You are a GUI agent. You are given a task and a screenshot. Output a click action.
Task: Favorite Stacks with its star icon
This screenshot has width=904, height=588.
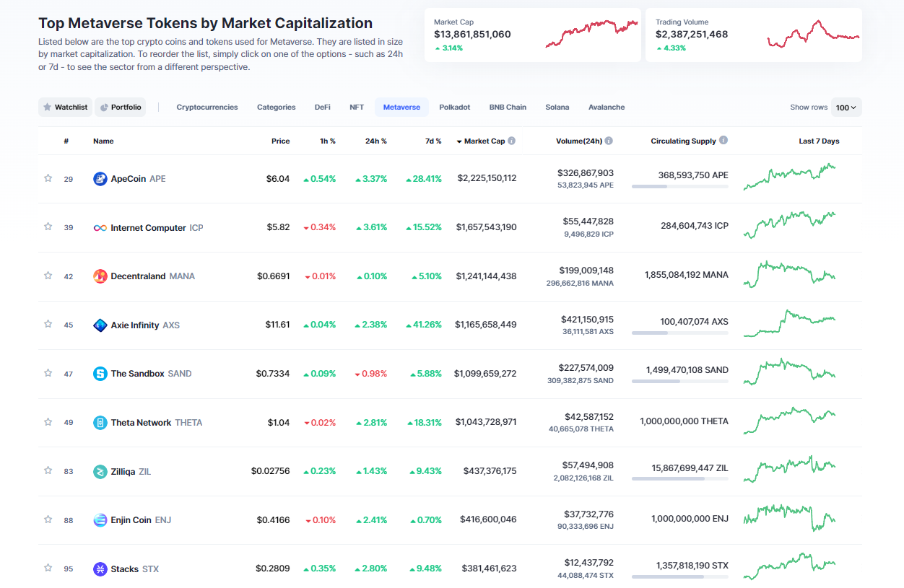point(48,569)
